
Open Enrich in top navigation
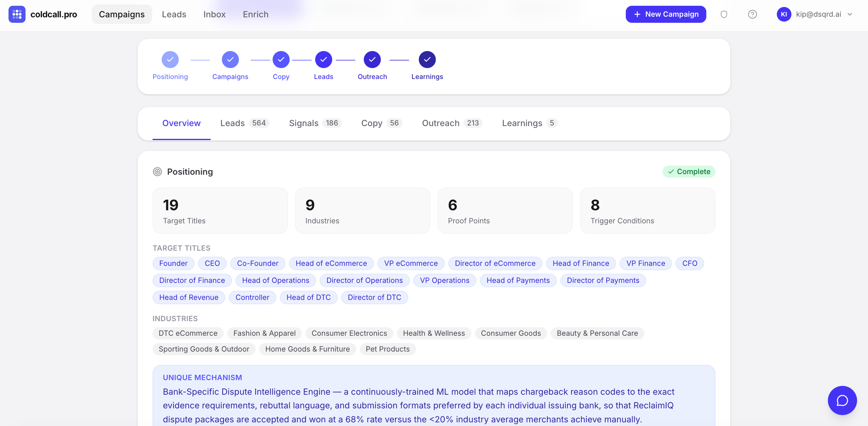[x=255, y=14]
